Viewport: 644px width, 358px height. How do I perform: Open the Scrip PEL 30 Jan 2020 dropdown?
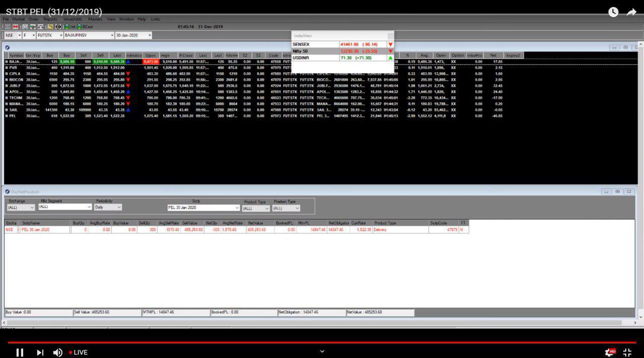click(x=203, y=208)
